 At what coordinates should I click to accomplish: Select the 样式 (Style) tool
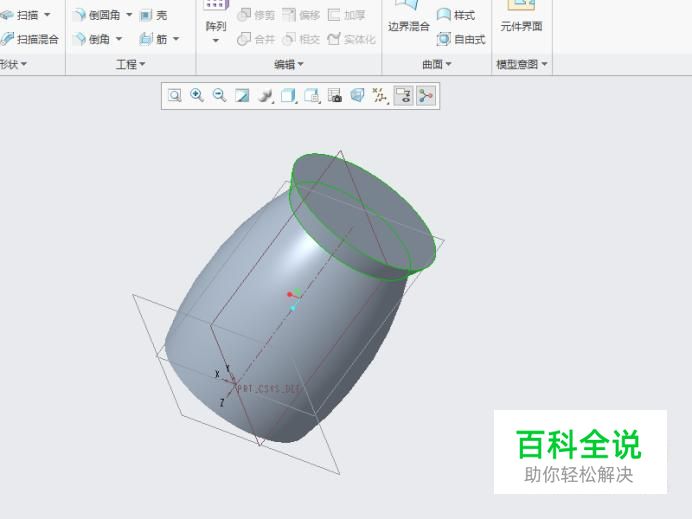pos(456,15)
